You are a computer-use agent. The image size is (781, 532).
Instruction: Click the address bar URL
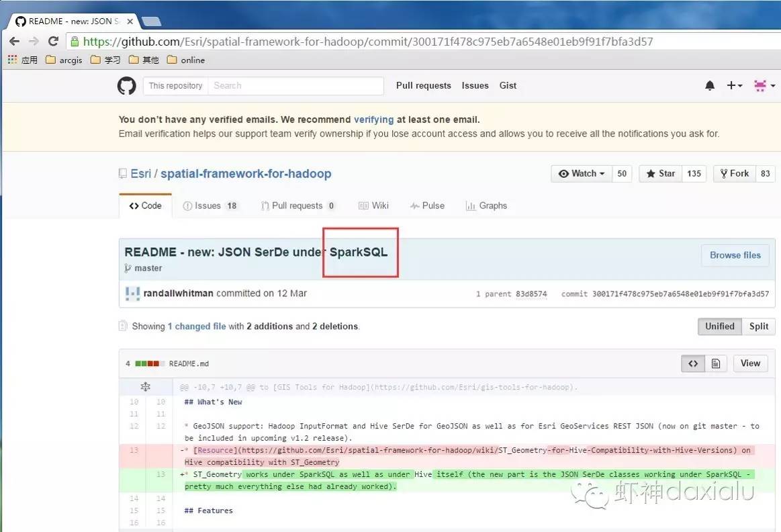coord(368,42)
